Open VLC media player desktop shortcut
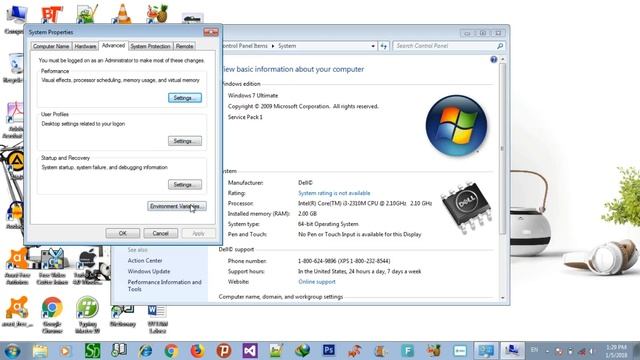The image size is (640, 360). tap(122, 13)
